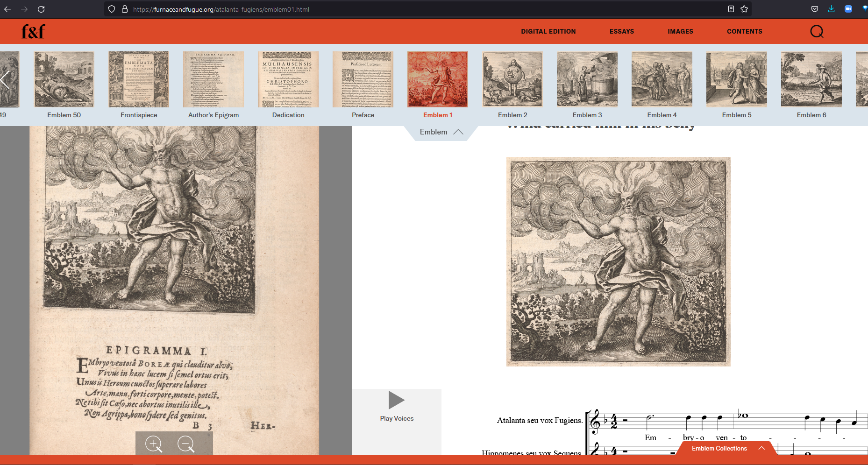This screenshot has height=465, width=868.
Task: Select the Dedication thumbnail
Action: click(x=288, y=79)
